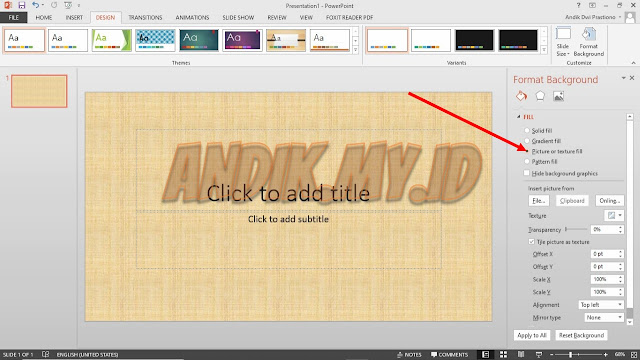640x360 pixels.
Task: Collapse the ribbon with caret arrow
Action: [633, 63]
